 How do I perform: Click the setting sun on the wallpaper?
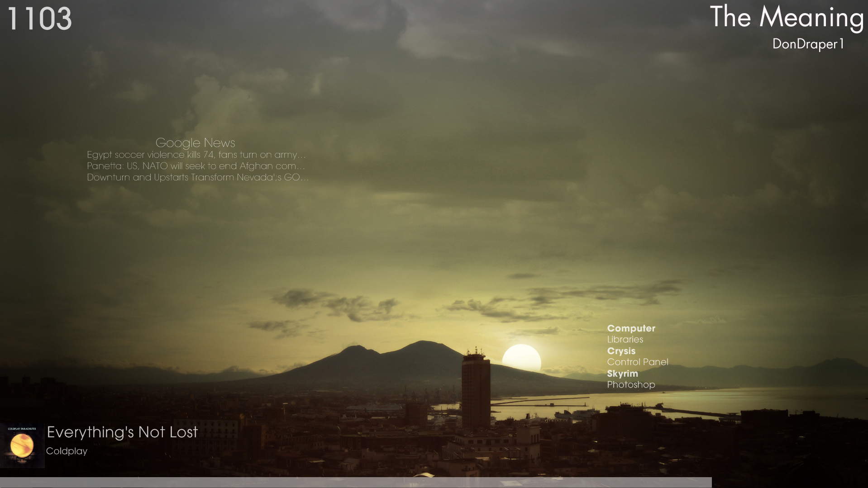click(x=521, y=357)
